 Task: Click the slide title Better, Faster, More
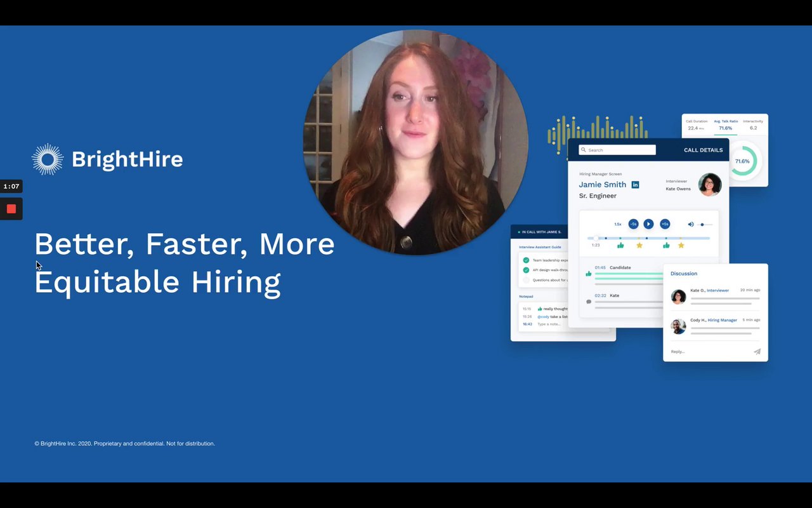click(185, 244)
